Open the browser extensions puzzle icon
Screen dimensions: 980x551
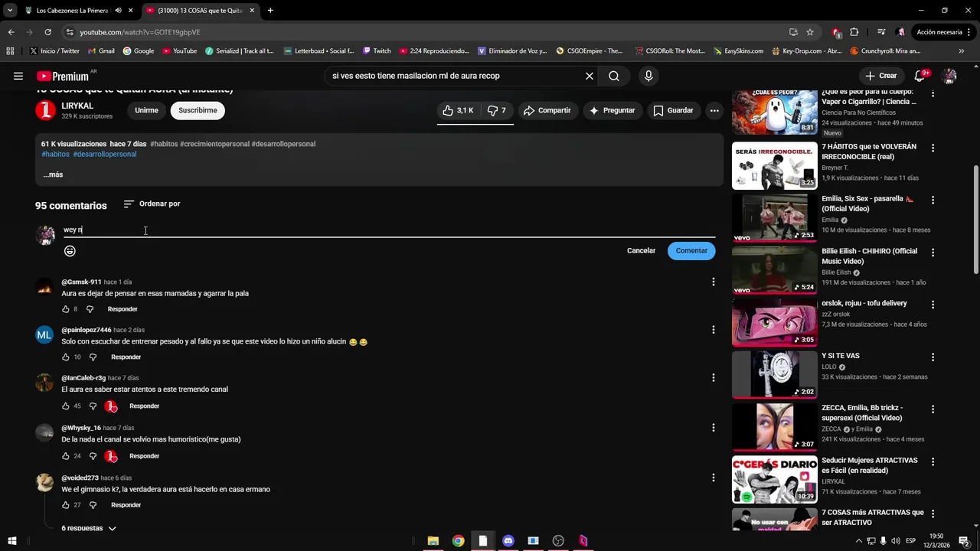(x=854, y=32)
